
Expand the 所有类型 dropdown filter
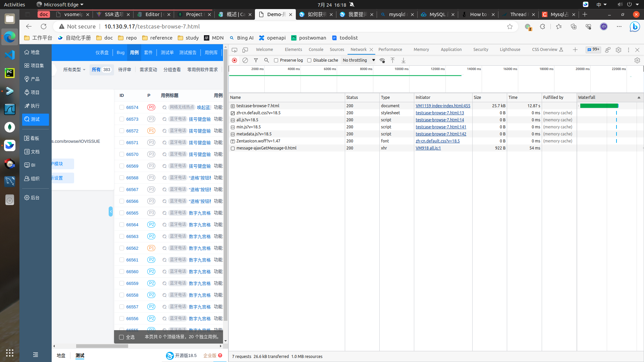(x=74, y=70)
